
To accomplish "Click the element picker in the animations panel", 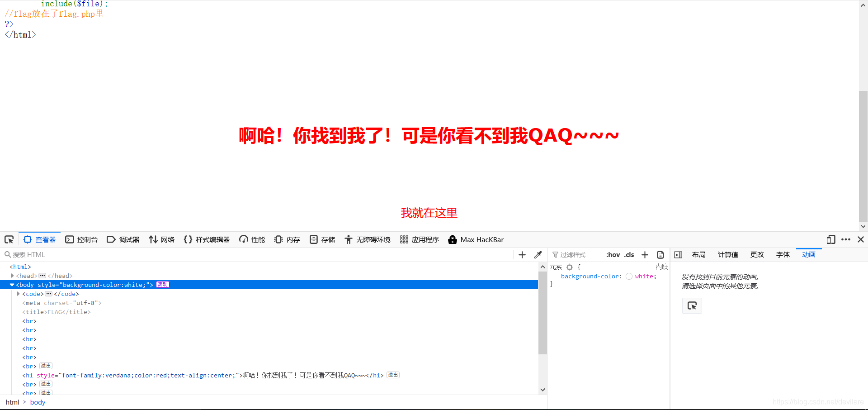I will (x=692, y=305).
